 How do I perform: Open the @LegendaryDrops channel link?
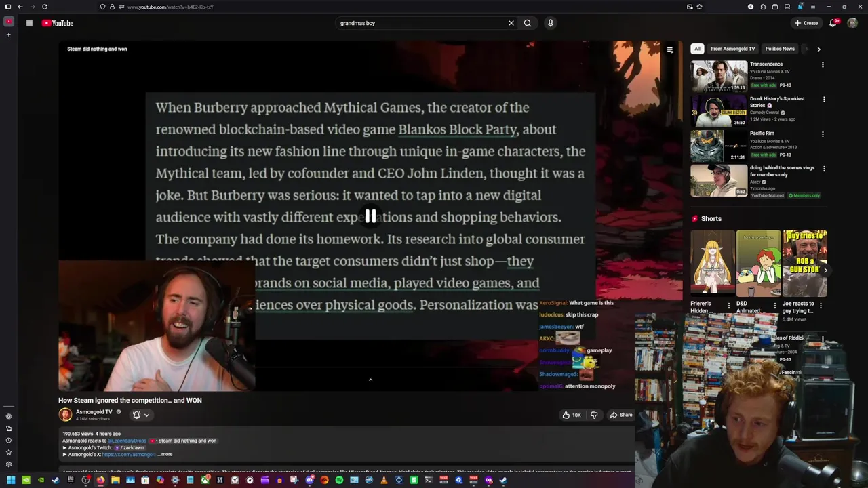point(127,441)
